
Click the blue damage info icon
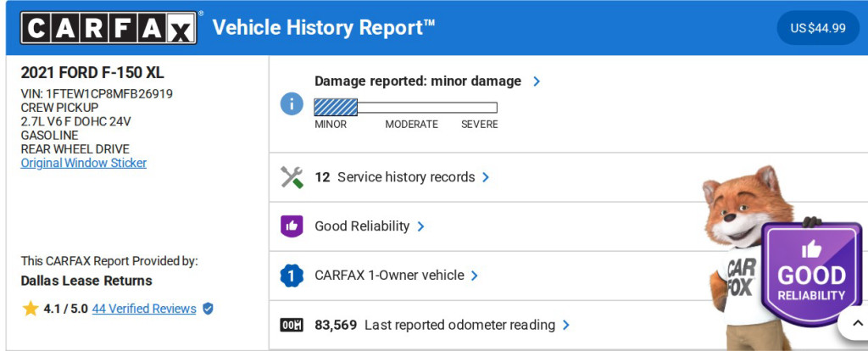pos(292,103)
